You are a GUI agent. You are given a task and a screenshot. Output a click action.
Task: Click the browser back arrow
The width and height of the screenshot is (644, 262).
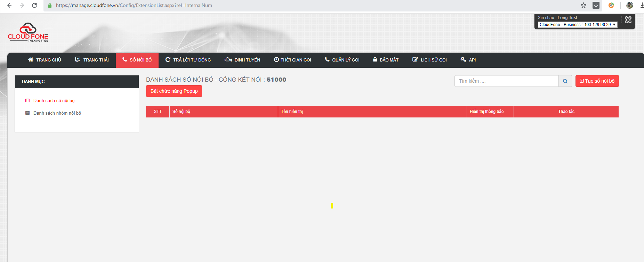pos(9,5)
